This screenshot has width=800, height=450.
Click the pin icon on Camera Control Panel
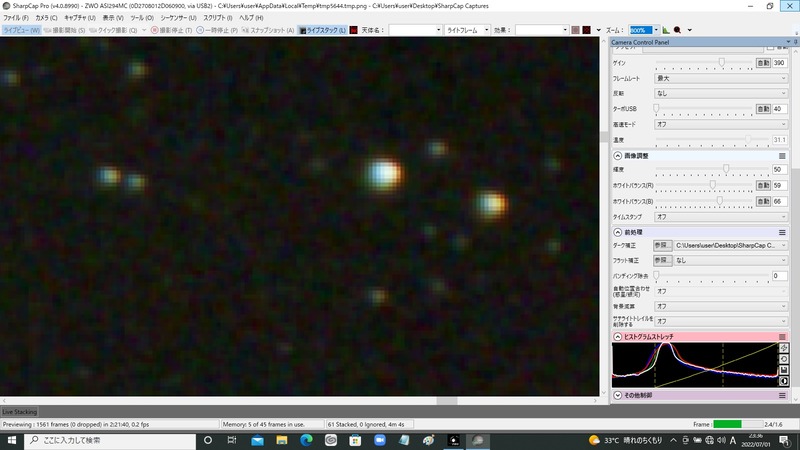(795, 42)
